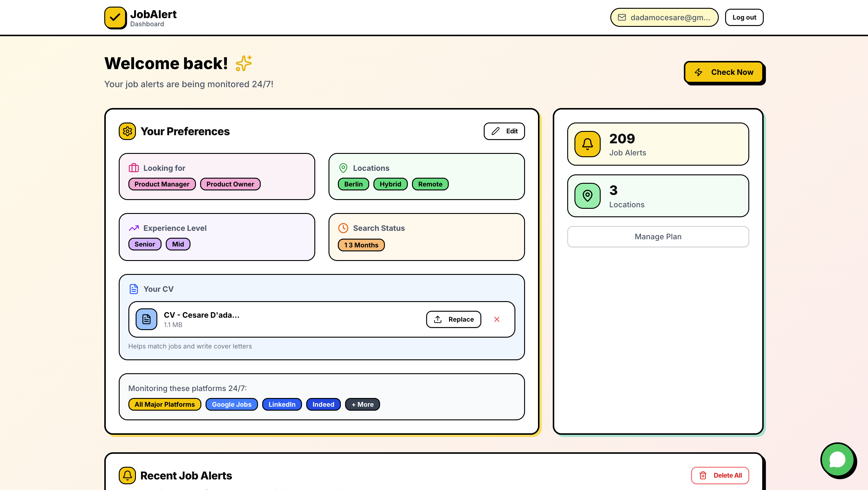The image size is (868, 490).
Task: Click the 1-3 Months search status pill
Action: [361, 245]
